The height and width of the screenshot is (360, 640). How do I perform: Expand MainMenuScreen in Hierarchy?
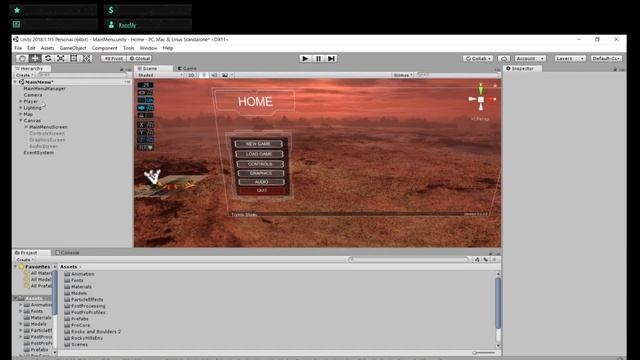26,127
